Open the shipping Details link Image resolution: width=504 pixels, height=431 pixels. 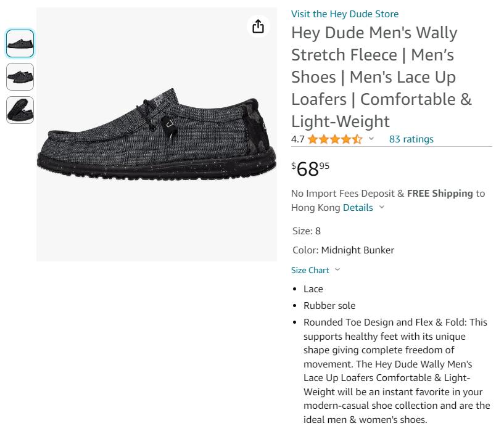pos(358,207)
